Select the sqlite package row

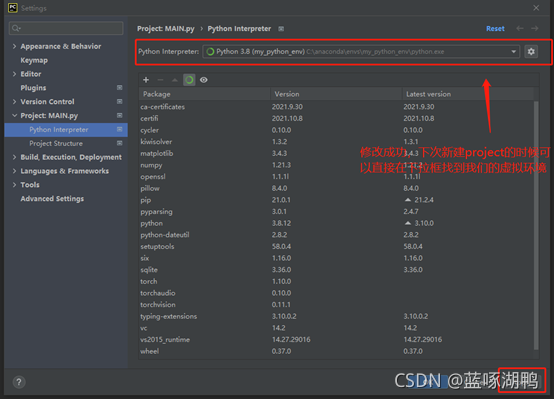pos(336,270)
